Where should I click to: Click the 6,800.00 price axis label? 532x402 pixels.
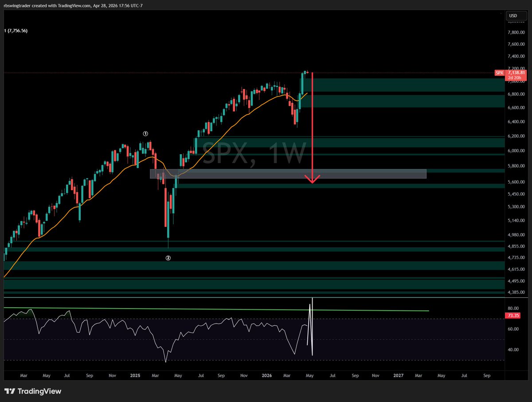(517, 94)
